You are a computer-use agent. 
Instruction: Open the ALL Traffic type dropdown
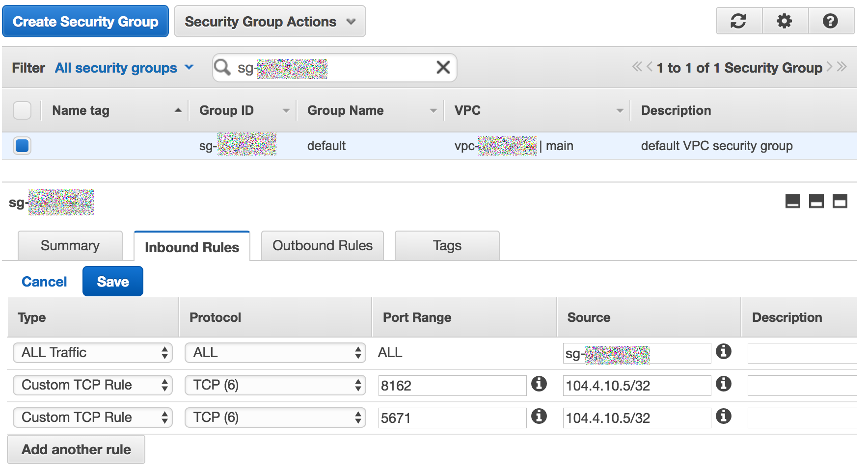pos(93,353)
